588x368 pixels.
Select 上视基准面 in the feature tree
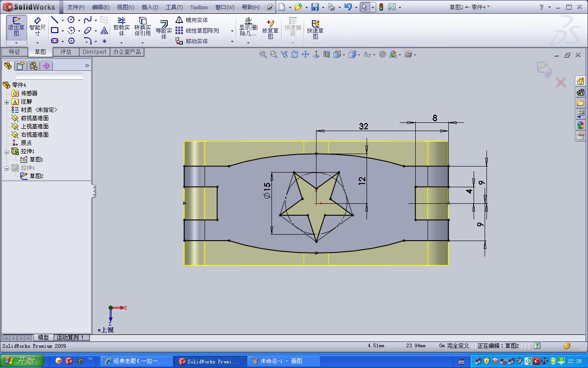[34, 126]
